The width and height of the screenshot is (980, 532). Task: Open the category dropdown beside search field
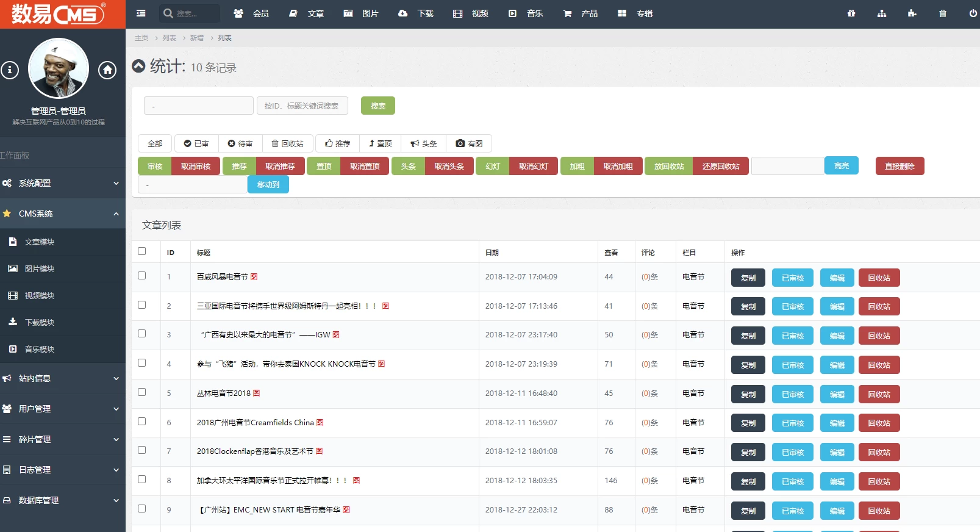tap(198, 106)
